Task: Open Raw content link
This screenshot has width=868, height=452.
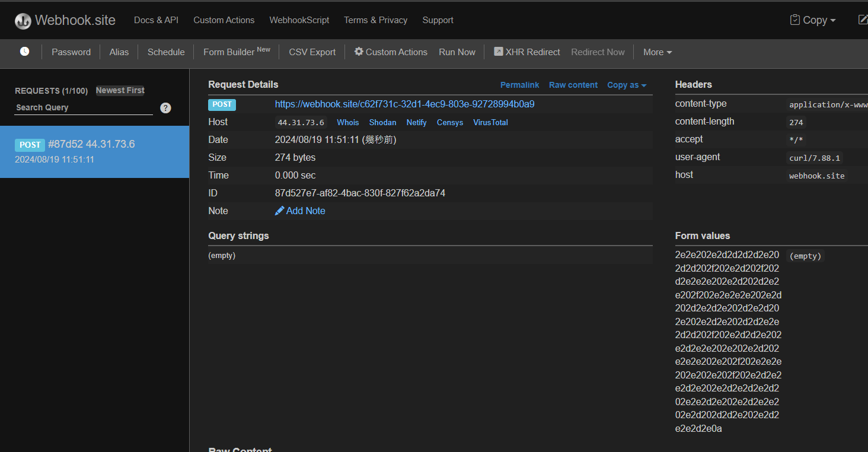Action: 573,85
